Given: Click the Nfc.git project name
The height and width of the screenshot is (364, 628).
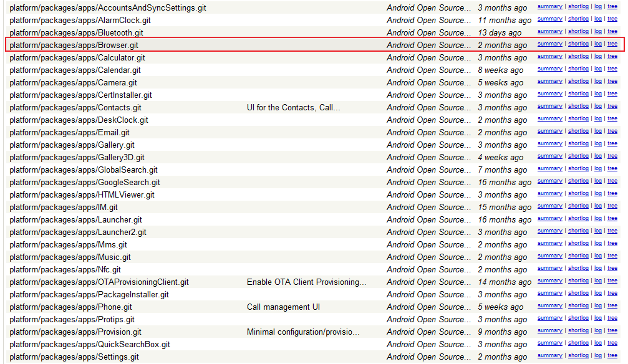Looking at the screenshot, I should [65, 269].
